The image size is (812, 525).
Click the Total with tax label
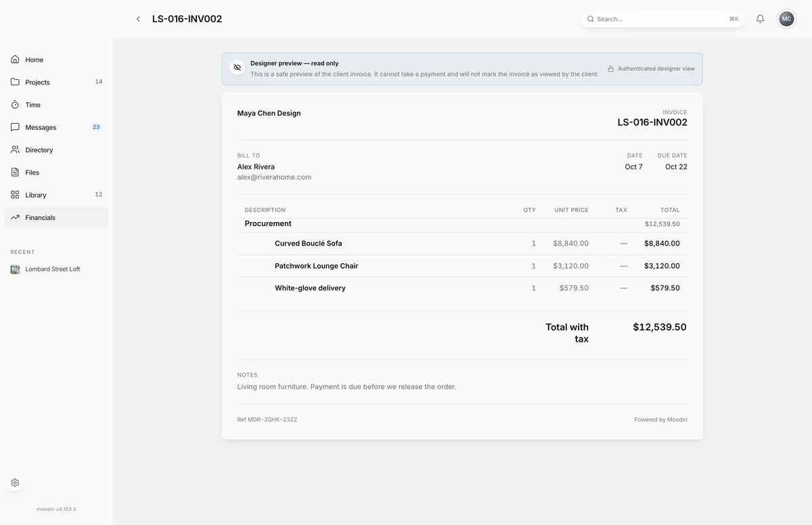coord(567,333)
